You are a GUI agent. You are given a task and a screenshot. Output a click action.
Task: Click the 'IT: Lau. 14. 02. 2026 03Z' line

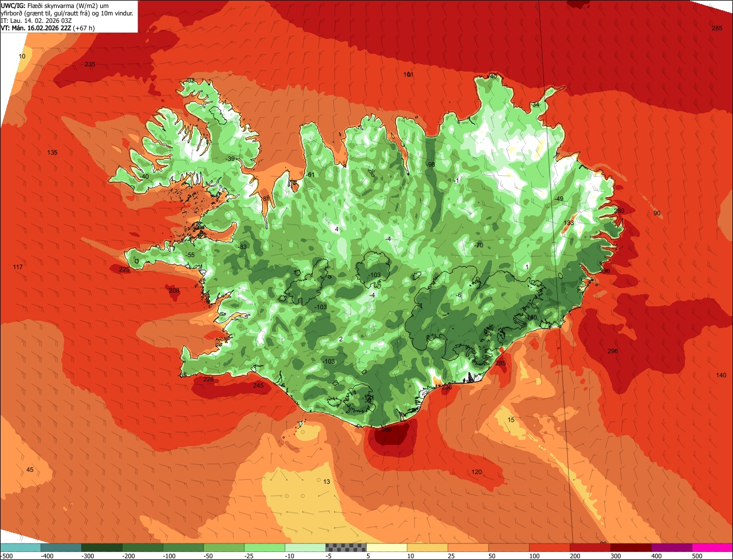click(x=37, y=20)
